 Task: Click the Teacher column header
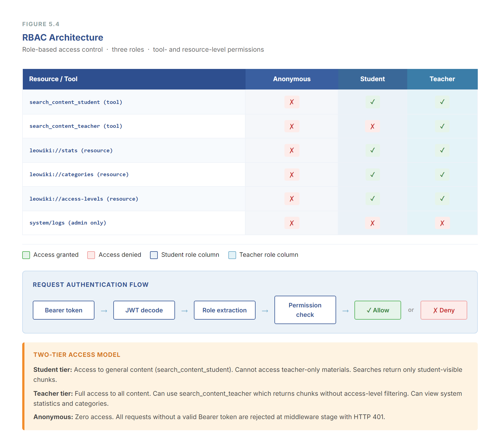[442, 79]
